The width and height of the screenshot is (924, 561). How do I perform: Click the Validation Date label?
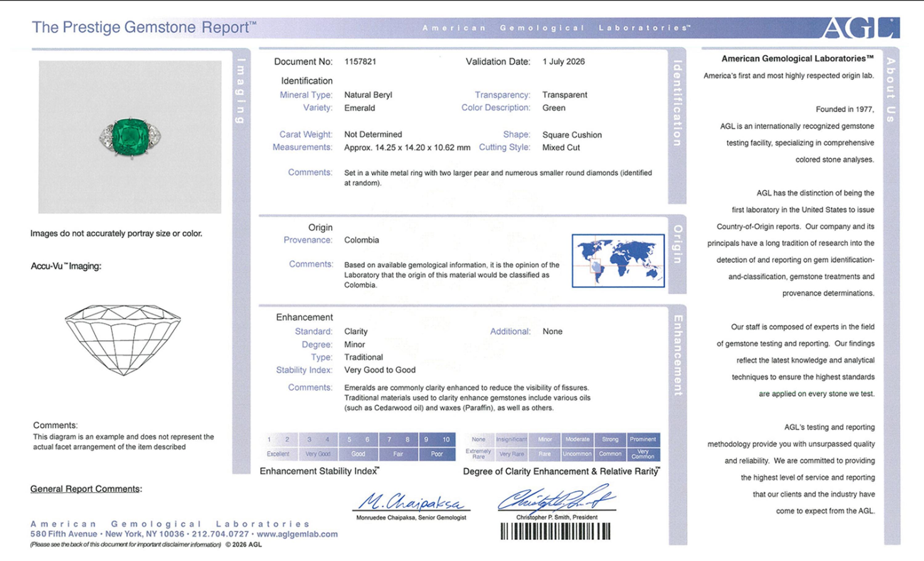tap(498, 62)
